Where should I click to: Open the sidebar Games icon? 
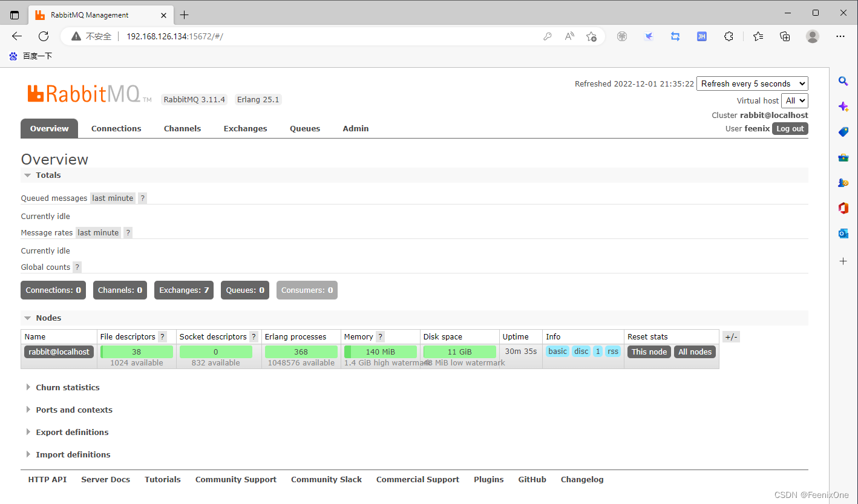coord(843,183)
